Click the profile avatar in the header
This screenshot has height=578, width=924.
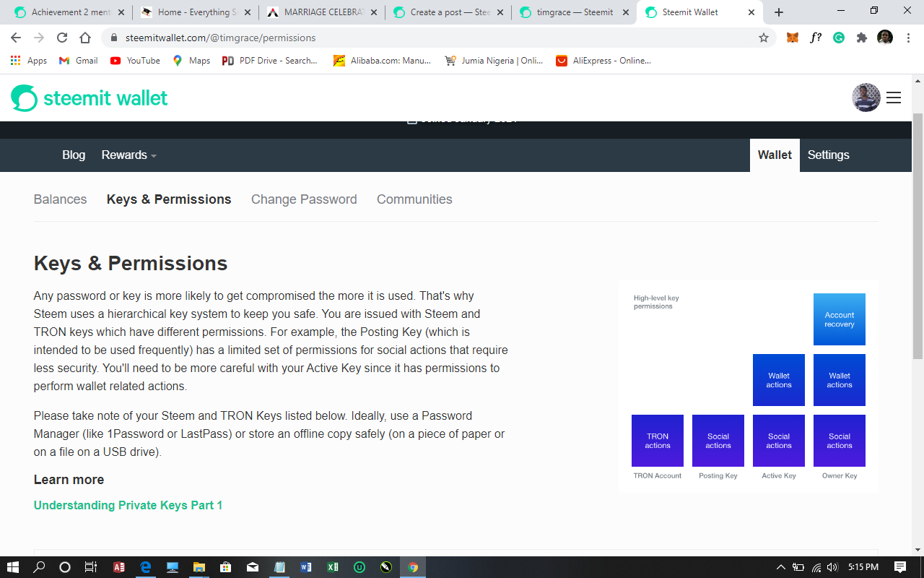coord(866,97)
